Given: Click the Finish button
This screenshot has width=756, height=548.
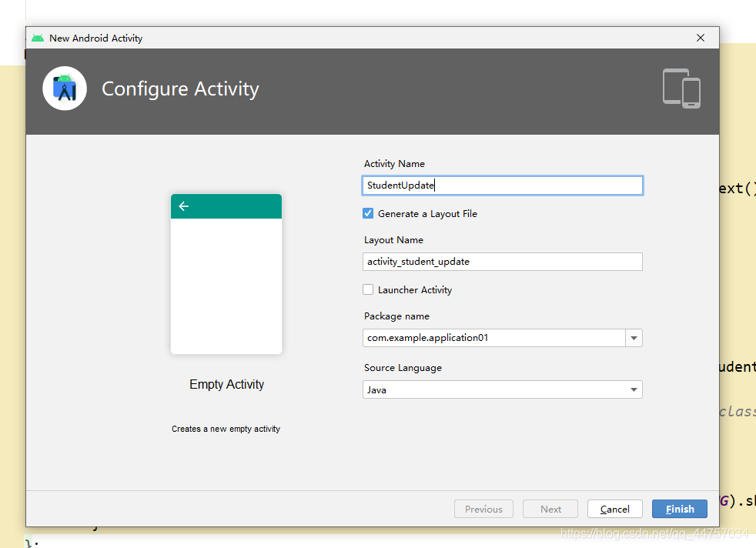Looking at the screenshot, I should [x=679, y=509].
